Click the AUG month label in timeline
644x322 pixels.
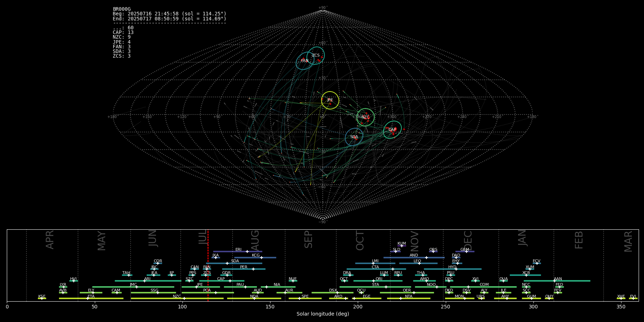255,240
